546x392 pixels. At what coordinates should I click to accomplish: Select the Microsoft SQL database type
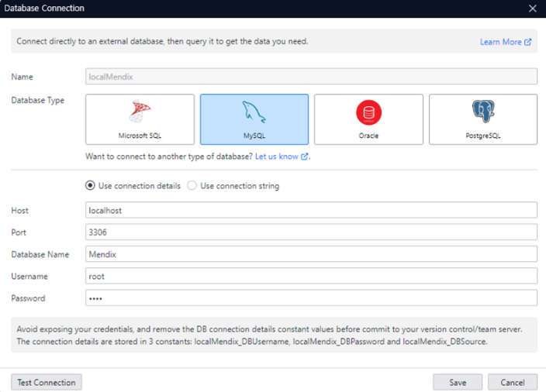pos(140,119)
